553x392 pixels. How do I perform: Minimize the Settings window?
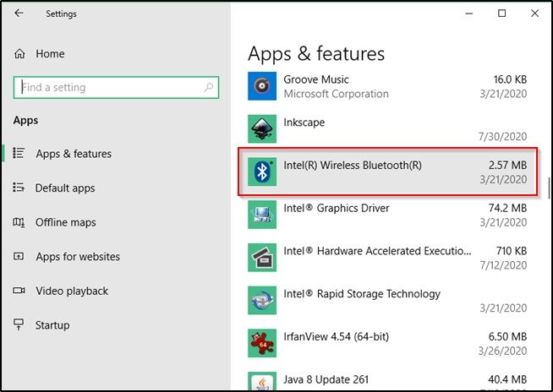tap(469, 14)
